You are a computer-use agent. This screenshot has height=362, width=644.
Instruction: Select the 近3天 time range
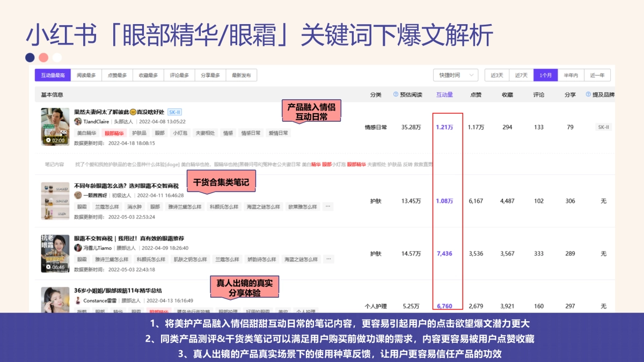point(497,75)
